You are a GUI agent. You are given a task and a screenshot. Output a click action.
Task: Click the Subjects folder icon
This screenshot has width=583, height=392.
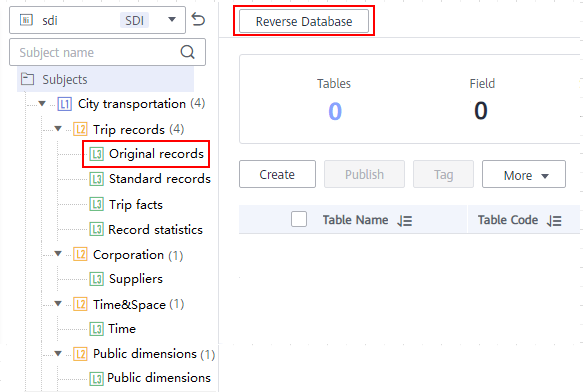tap(28, 79)
